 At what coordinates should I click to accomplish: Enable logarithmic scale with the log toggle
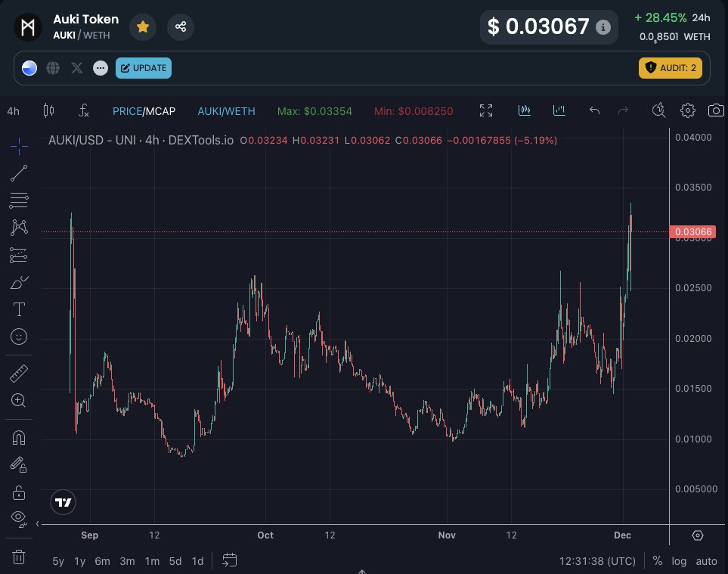[x=679, y=561]
